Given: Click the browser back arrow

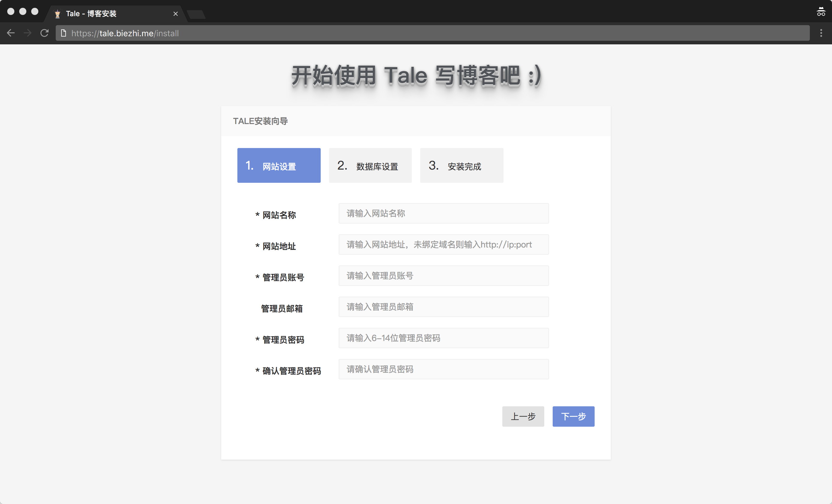Looking at the screenshot, I should (11, 33).
